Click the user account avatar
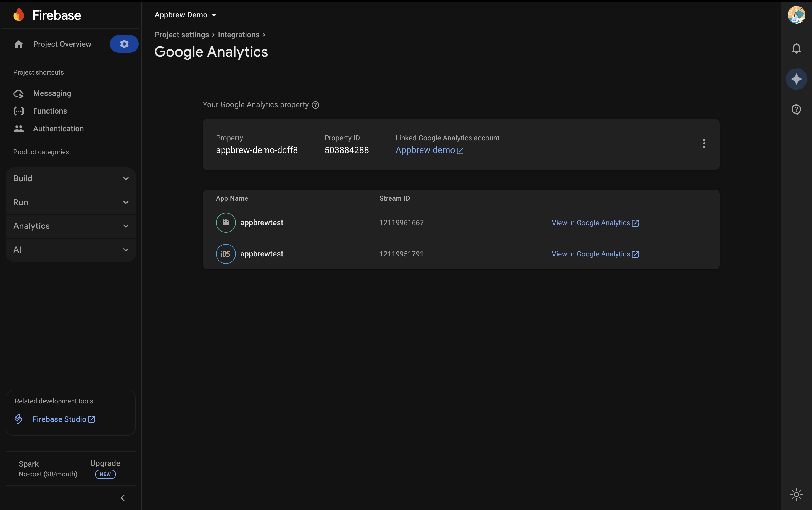 click(x=796, y=15)
